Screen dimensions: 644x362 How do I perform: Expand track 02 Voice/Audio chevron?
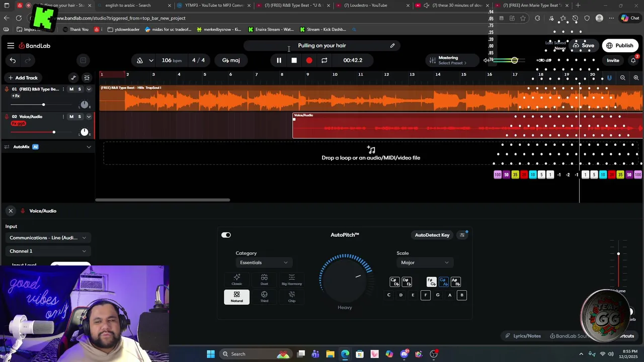89,117
